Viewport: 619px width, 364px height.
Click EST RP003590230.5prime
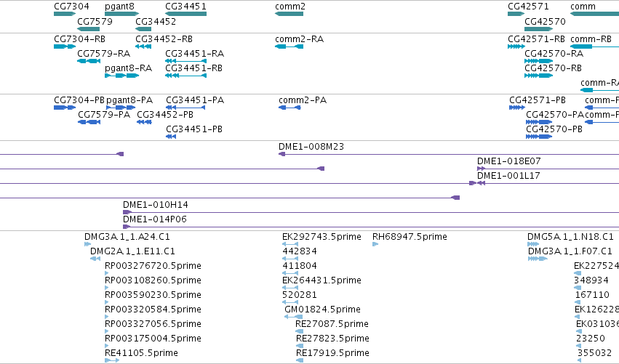coord(107,302)
